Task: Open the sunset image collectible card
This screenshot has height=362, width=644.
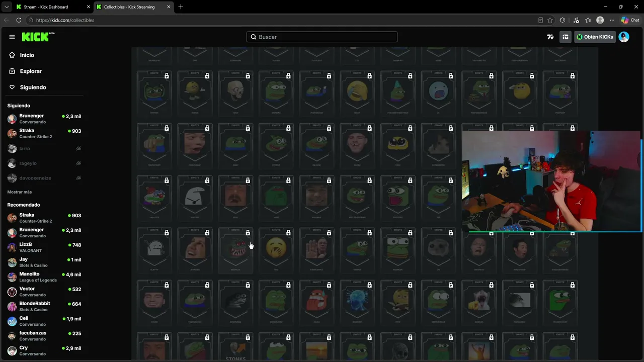Action: click(x=316, y=347)
